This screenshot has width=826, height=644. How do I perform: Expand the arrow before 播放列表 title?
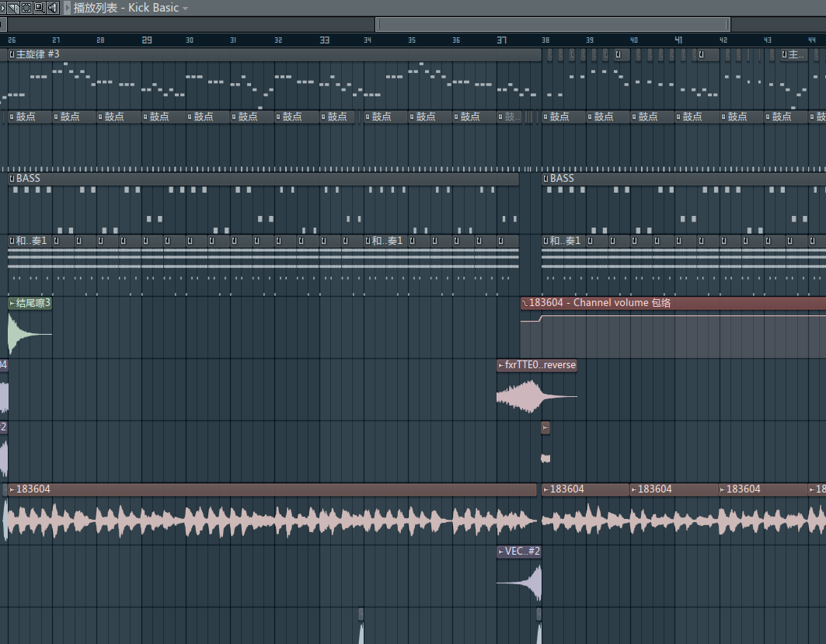click(68, 8)
